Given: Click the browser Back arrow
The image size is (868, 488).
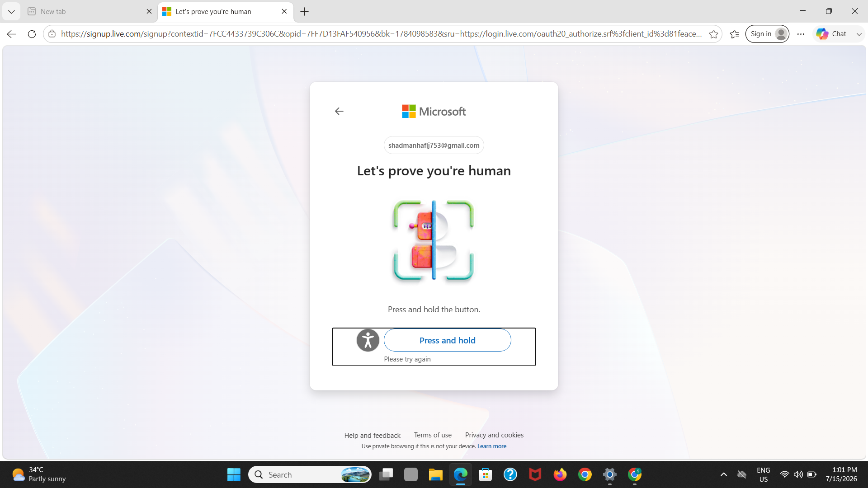Looking at the screenshot, I should (x=11, y=34).
